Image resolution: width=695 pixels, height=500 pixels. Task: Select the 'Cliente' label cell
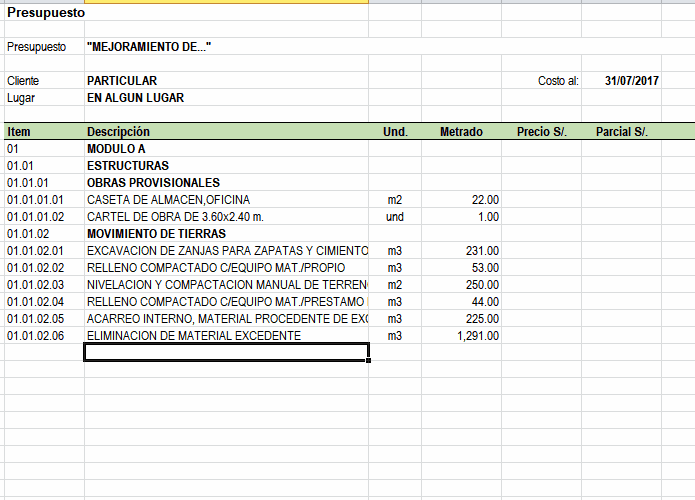pos(44,81)
